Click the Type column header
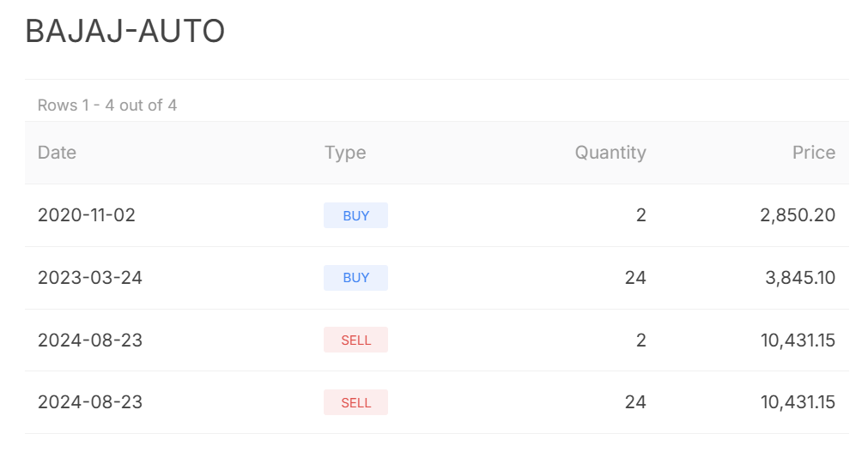Image resolution: width=868 pixels, height=458 pixels. tap(345, 153)
